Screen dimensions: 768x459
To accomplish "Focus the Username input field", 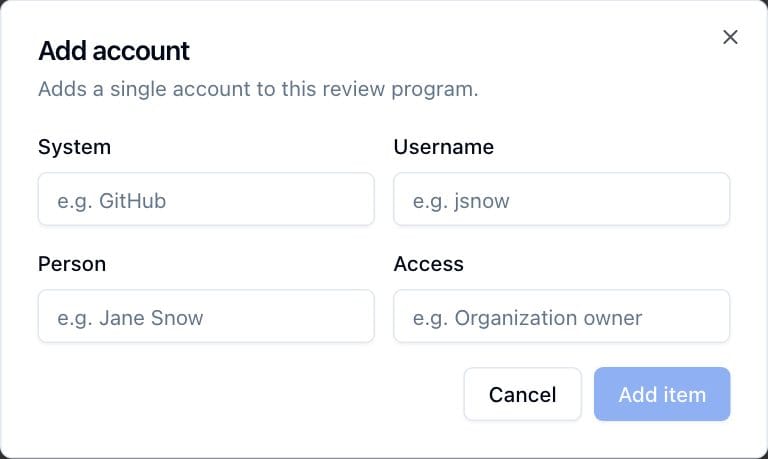I will point(562,199).
